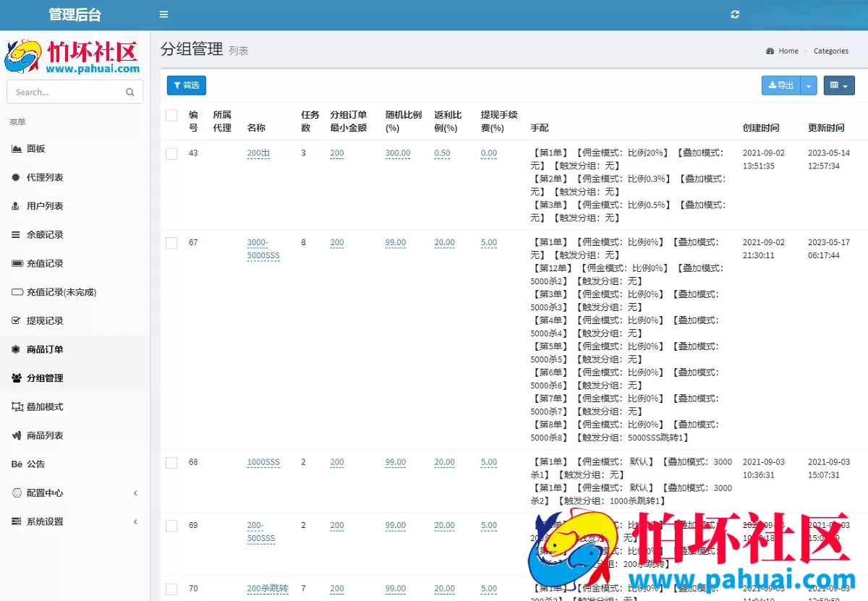Click the 3000-5000SSS group name link

263,249
